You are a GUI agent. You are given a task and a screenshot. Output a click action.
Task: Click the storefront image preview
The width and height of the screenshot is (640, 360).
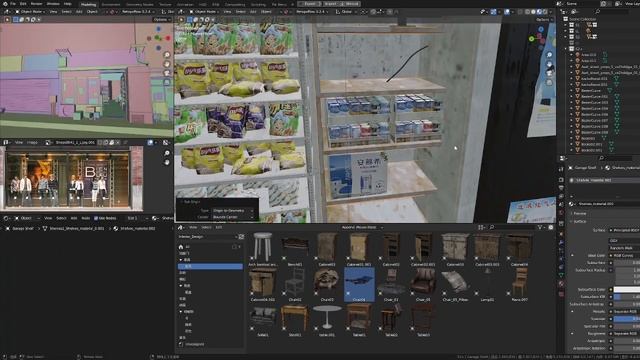(x=71, y=179)
